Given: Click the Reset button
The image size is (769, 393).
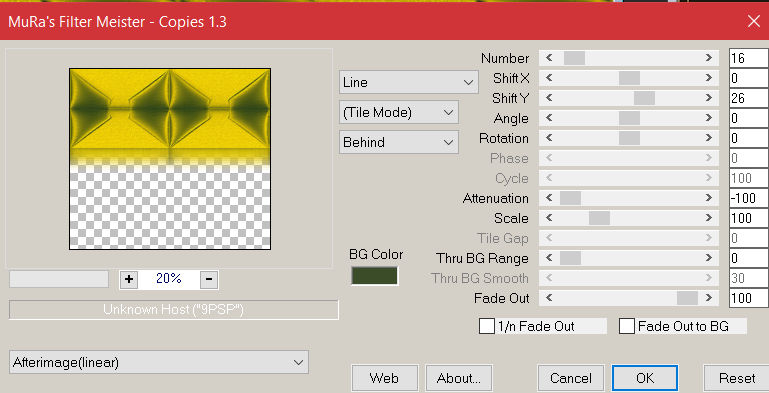Looking at the screenshot, I should pyautogui.click(x=737, y=378).
